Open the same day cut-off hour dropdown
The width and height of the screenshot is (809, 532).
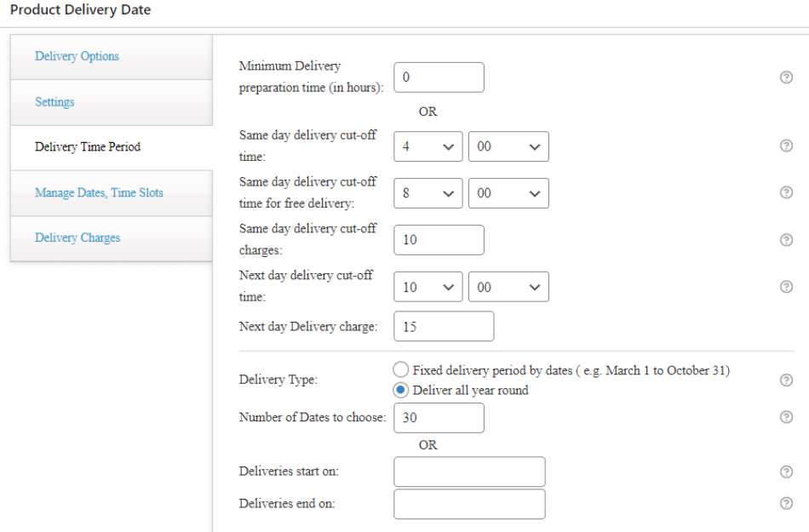pos(427,146)
